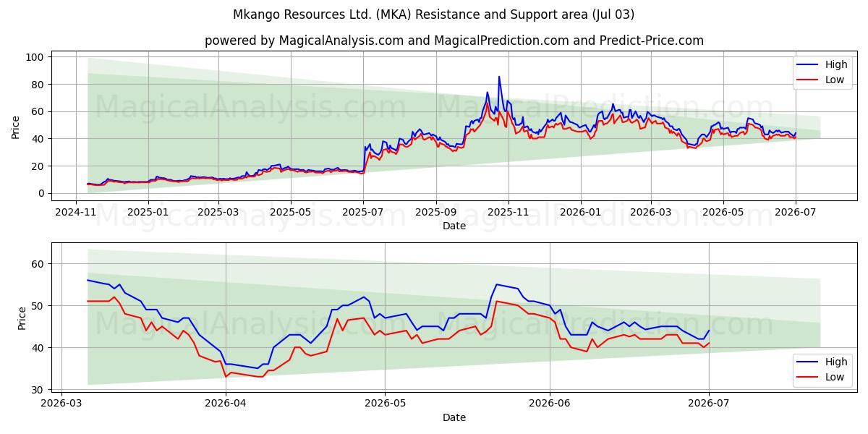Click the '2026-04' tick on lower chart
This screenshot has width=868, height=434.
coord(226,403)
